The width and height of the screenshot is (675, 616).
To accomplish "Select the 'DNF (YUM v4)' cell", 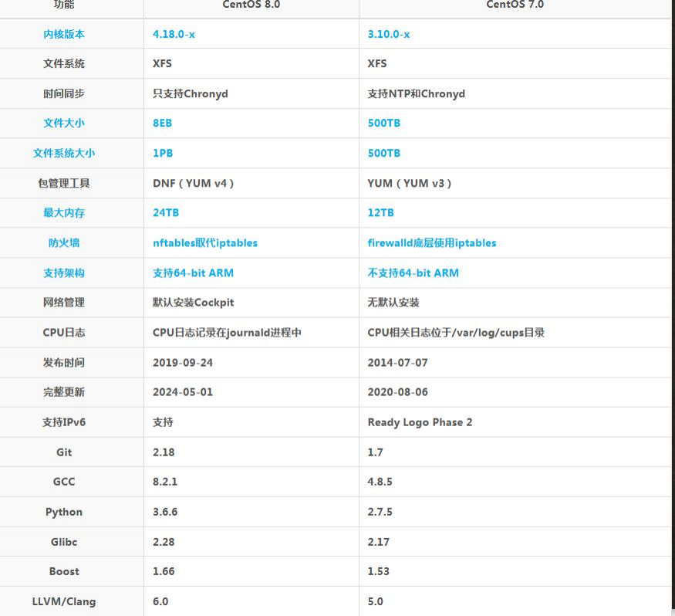I will 194,183.
